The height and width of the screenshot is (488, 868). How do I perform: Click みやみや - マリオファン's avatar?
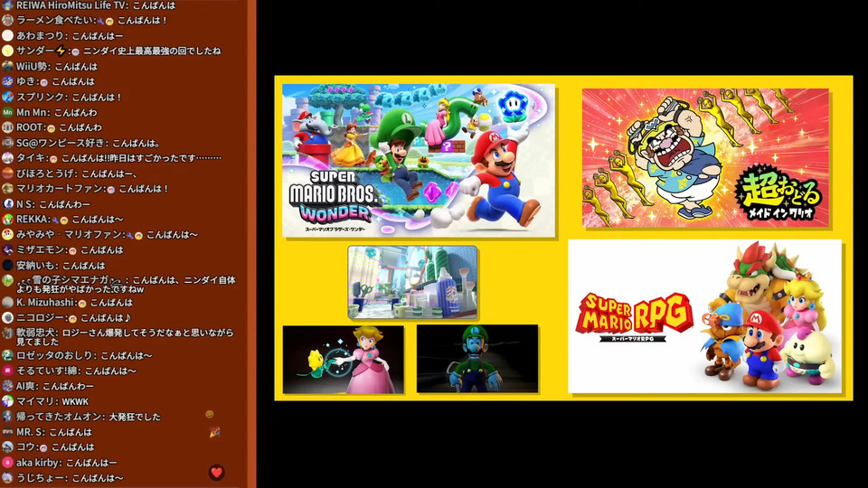click(7, 235)
